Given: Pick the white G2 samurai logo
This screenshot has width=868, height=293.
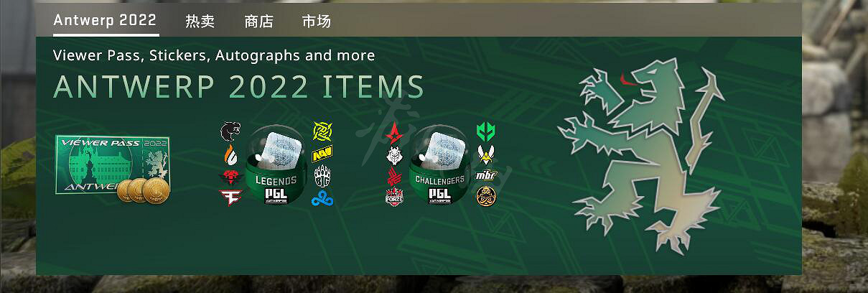Looking at the screenshot, I should click(x=394, y=154).
